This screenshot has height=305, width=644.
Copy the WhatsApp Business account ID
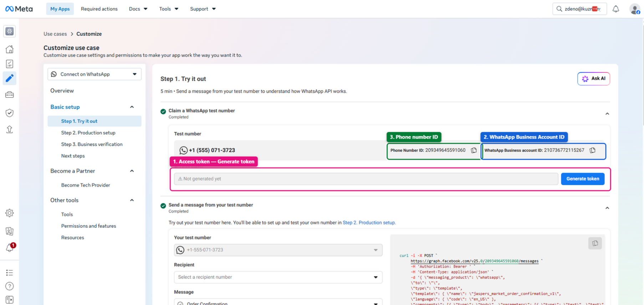(x=593, y=150)
